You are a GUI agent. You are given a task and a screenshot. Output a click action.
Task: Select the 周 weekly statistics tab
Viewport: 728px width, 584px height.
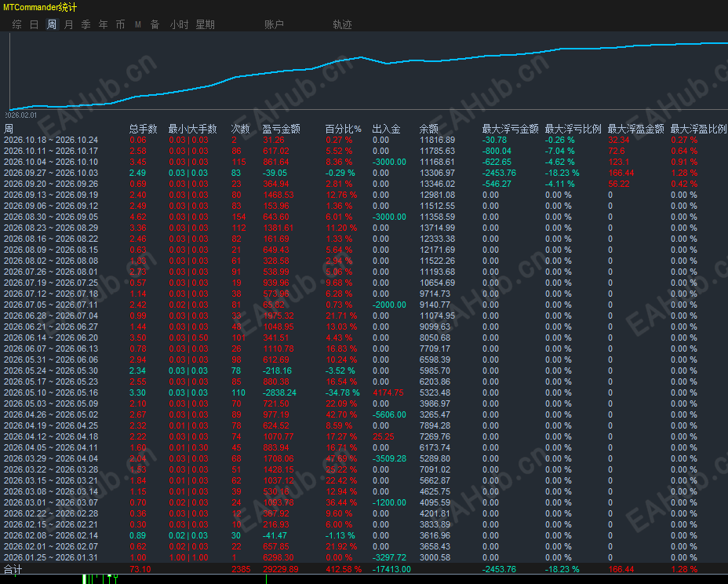[x=52, y=24]
